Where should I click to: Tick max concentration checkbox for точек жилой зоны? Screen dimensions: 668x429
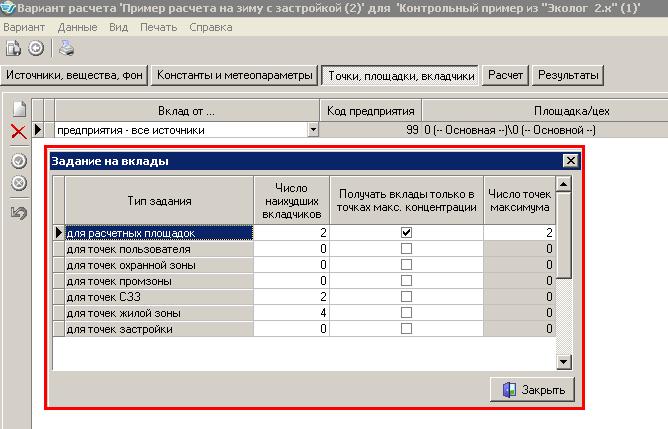[406, 313]
